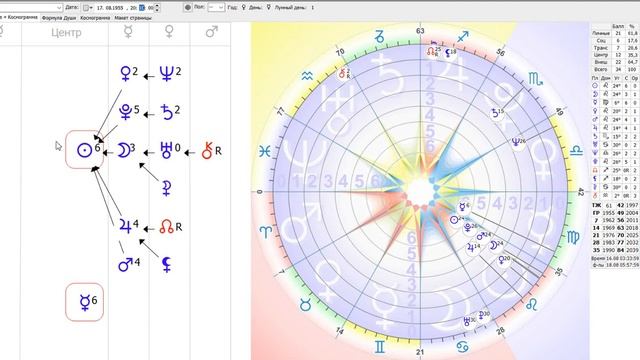Image resolution: width=640 pixels, height=360 pixels.
Task: Click the Транс row in the score table
Action: pyautogui.click(x=615, y=48)
